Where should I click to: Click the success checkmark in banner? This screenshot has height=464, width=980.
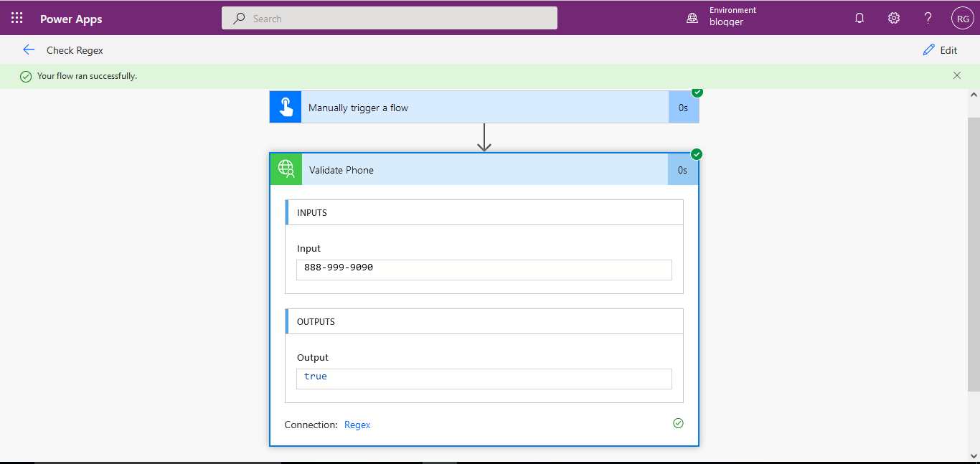tap(26, 76)
